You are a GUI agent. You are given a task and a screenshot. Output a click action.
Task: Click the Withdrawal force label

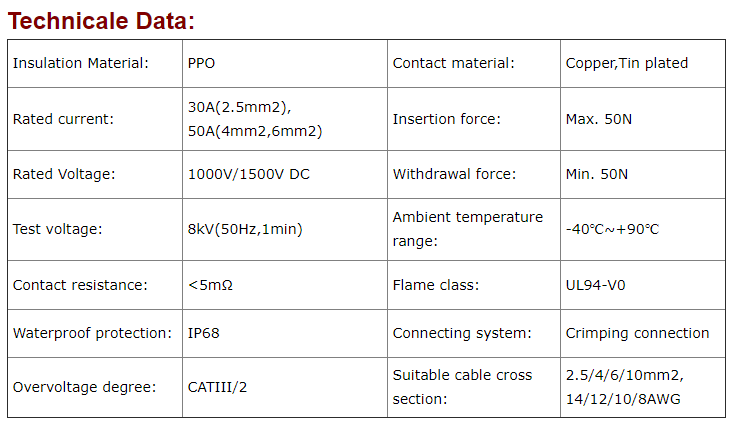[x=454, y=174]
